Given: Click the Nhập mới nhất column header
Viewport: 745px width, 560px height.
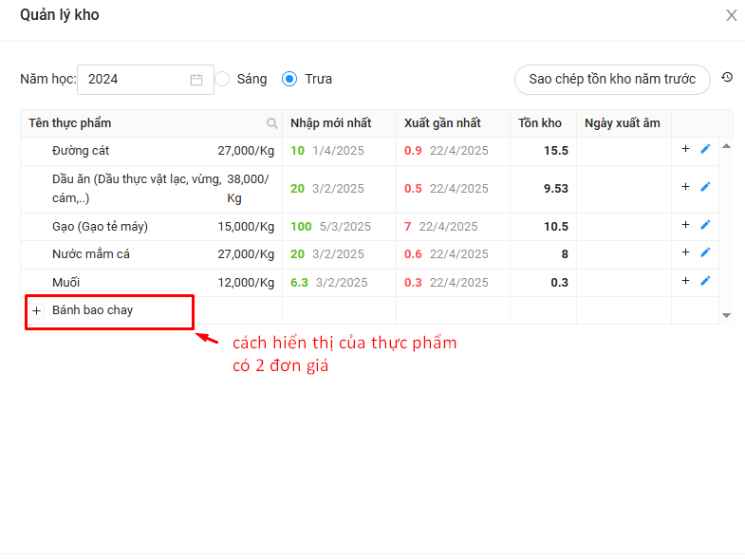Looking at the screenshot, I should coord(330,123).
